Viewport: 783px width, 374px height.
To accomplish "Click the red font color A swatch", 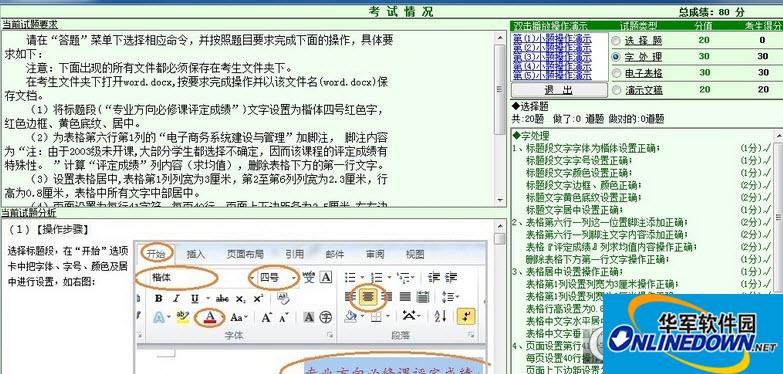I will 210,317.
